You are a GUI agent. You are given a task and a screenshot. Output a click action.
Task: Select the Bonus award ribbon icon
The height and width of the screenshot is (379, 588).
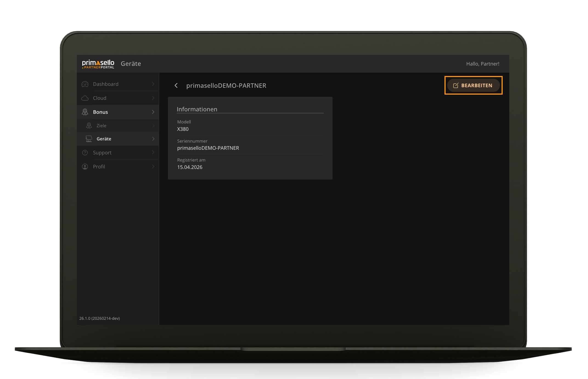tap(85, 112)
